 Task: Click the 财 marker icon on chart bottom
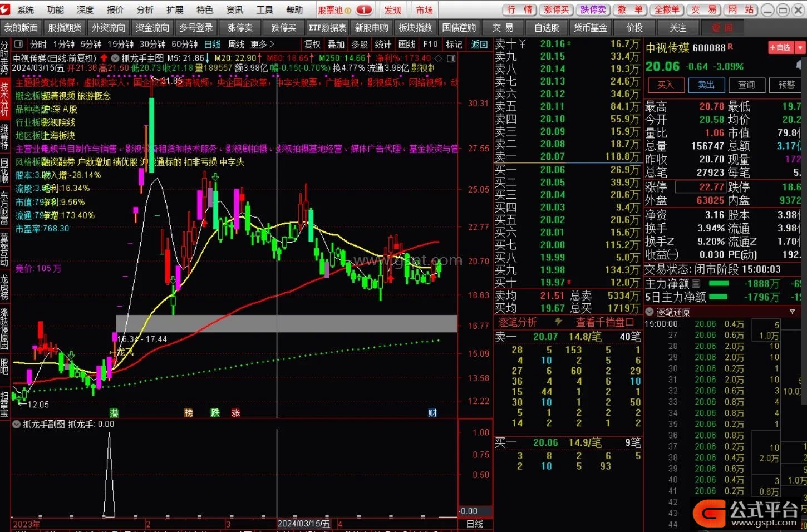432,413
